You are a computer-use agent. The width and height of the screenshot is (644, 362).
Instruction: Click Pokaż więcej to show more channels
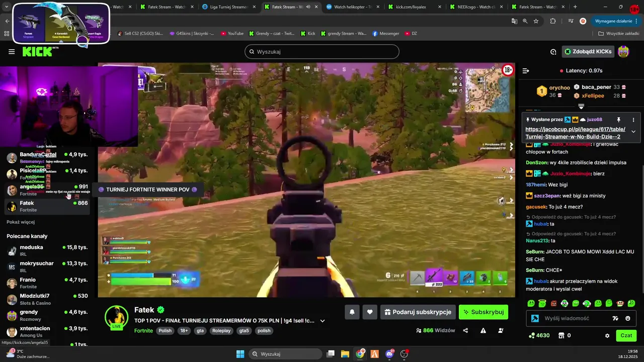point(21,222)
